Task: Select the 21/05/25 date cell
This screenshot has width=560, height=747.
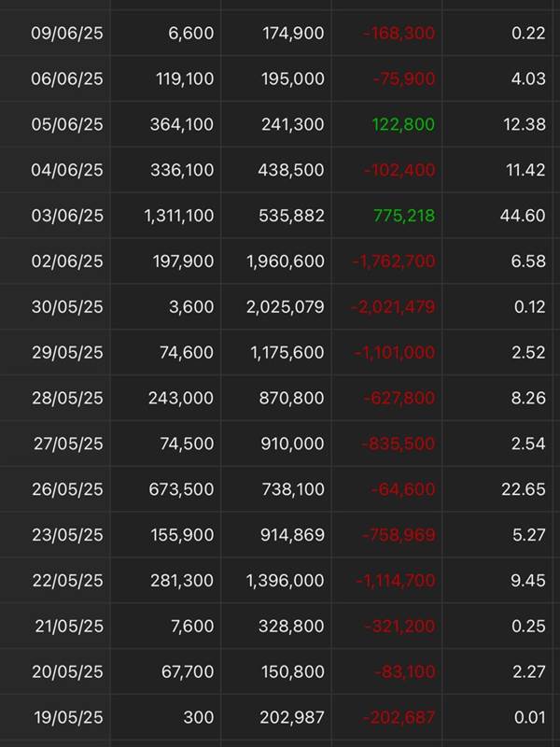Action: click(x=69, y=626)
